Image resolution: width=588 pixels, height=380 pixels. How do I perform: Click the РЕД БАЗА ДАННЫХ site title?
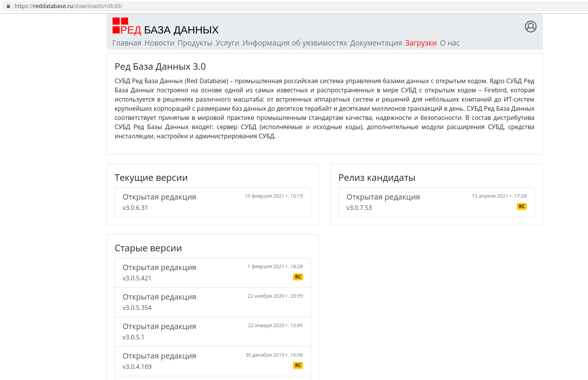pyautogui.click(x=169, y=30)
